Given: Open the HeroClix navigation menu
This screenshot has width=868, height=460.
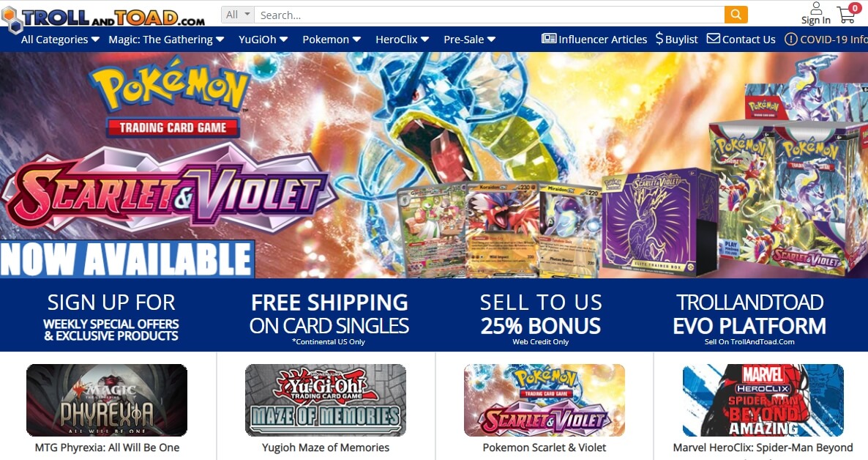Looking at the screenshot, I should 402,40.
